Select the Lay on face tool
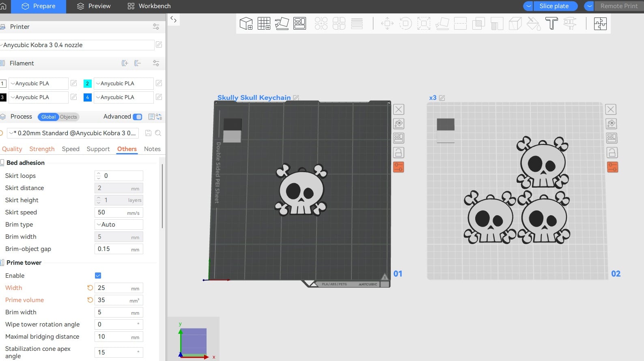644x361 pixels. [442, 24]
